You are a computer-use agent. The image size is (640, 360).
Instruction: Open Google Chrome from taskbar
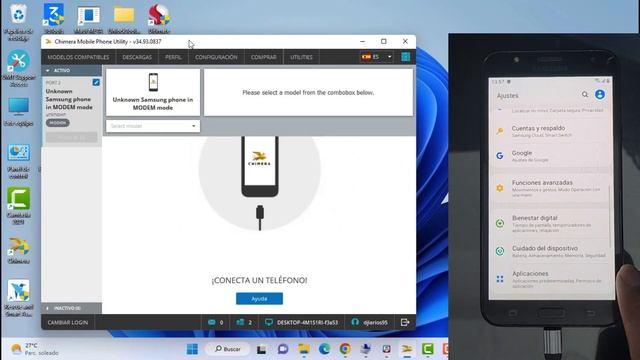(345, 349)
